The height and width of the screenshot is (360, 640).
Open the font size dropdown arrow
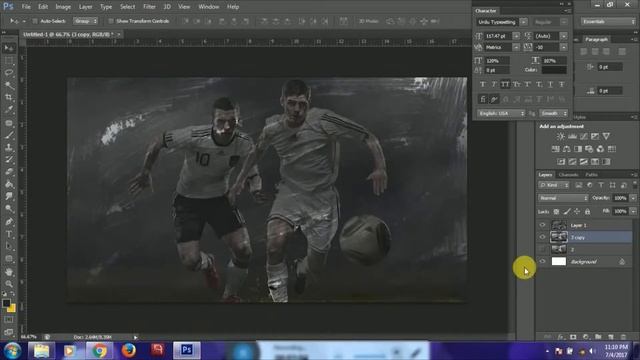516,36
